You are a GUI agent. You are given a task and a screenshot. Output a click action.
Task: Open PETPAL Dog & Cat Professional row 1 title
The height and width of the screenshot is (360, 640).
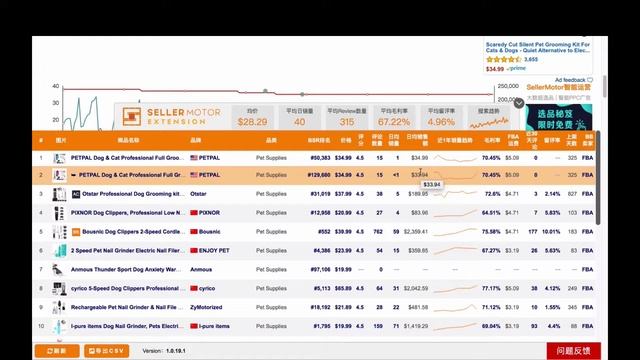point(127,158)
